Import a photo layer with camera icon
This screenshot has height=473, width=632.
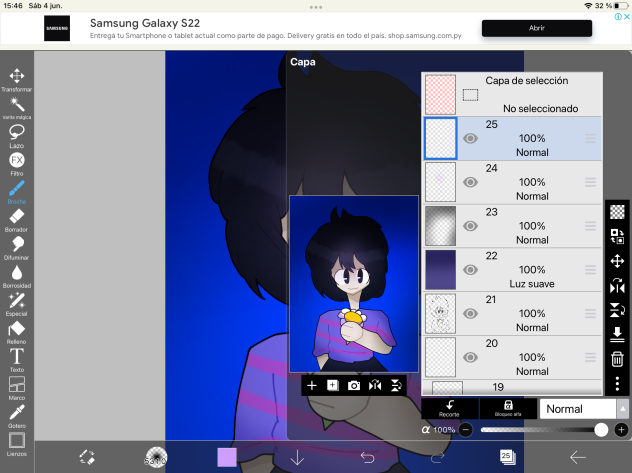[354, 386]
